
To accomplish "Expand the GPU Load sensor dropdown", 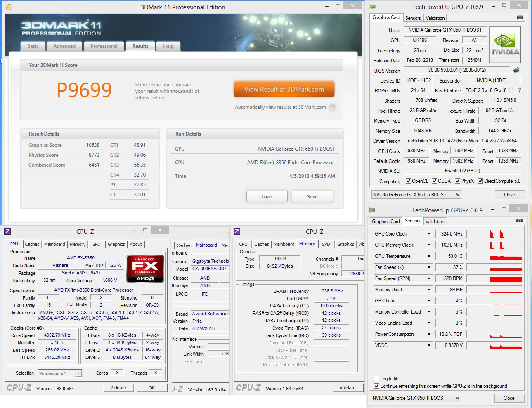I will pos(429,301).
